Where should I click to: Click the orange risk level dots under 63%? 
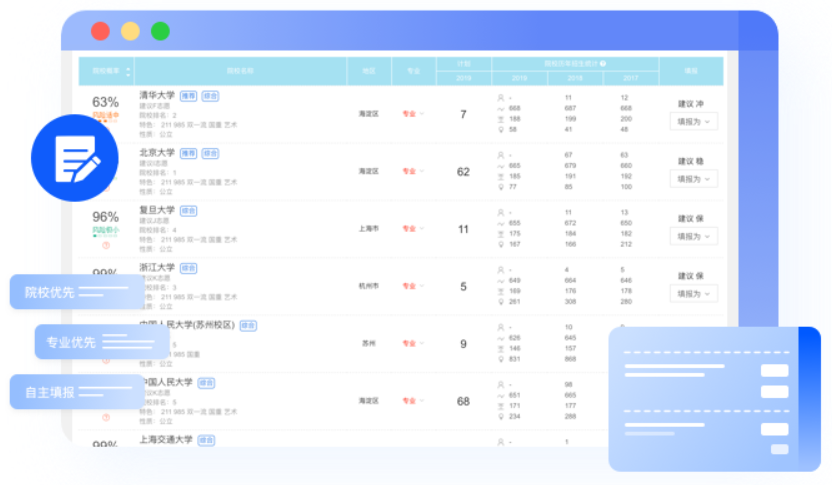click(106, 121)
